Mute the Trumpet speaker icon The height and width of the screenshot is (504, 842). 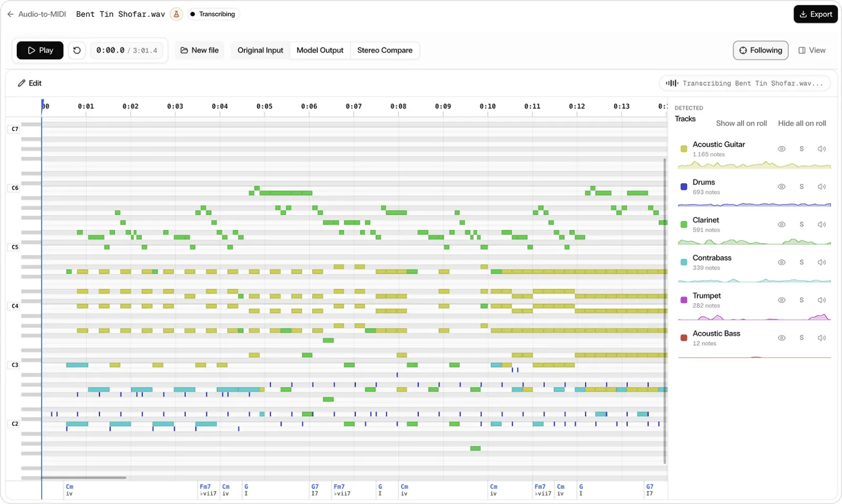(821, 300)
